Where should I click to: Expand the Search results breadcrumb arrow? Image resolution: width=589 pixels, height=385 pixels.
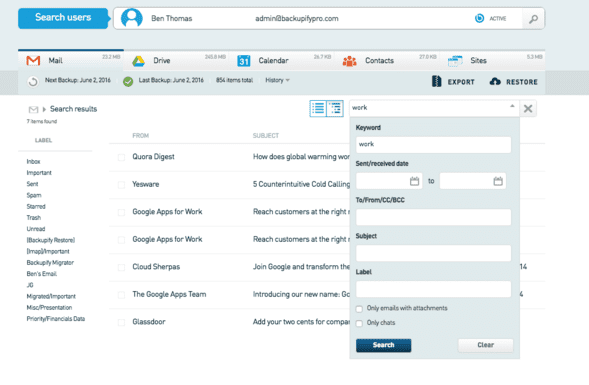tap(44, 109)
